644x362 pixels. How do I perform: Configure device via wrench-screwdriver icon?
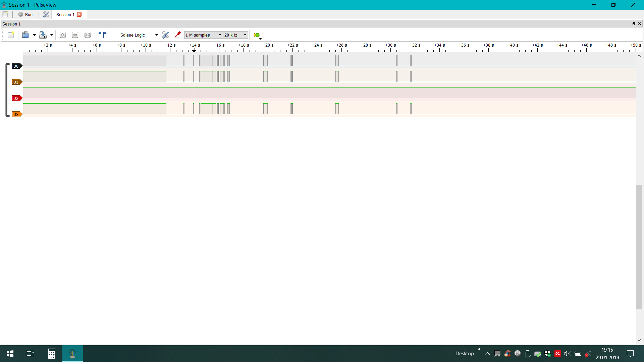165,35
